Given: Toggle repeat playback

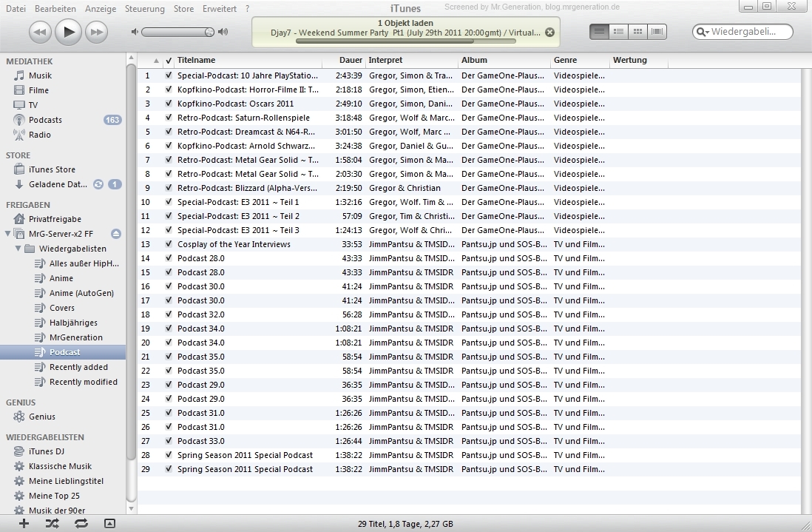Looking at the screenshot, I should pyautogui.click(x=81, y=524).
